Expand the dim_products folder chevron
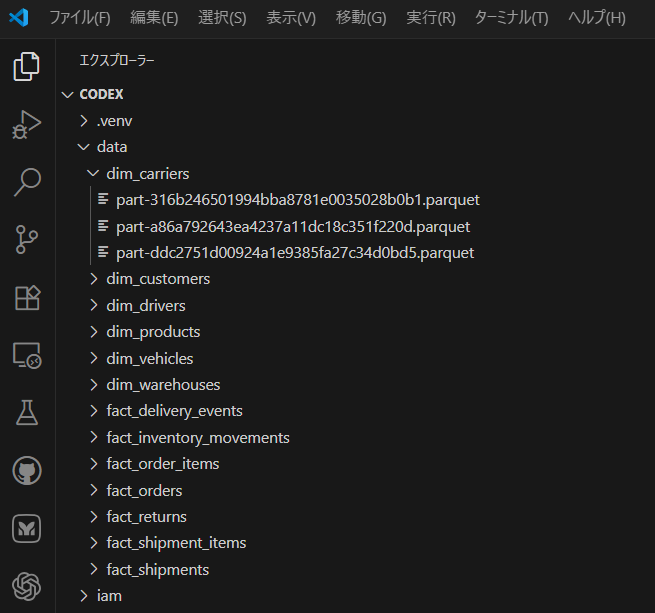The height and width of the screenshot is (613, 655). click(94, 332)
